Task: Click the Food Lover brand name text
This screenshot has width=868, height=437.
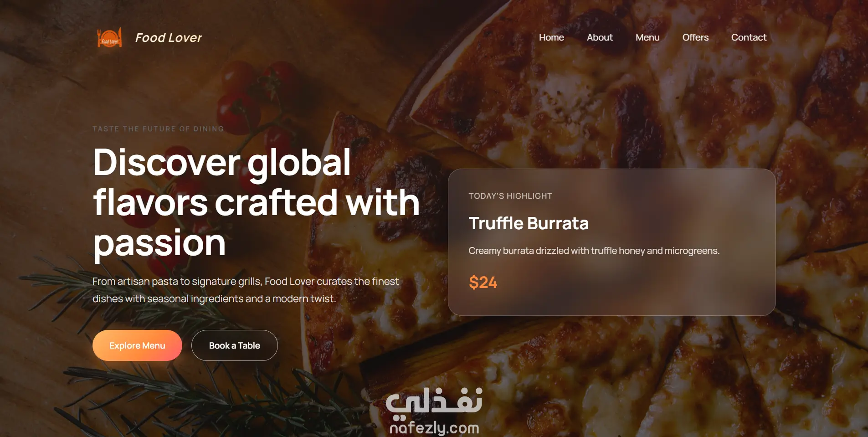Action: (x=168, y=38)
